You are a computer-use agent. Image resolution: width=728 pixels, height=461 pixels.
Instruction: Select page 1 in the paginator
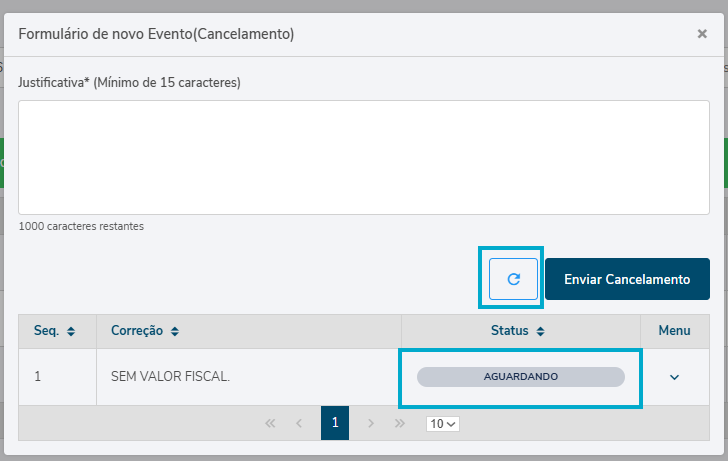[335, 423]
